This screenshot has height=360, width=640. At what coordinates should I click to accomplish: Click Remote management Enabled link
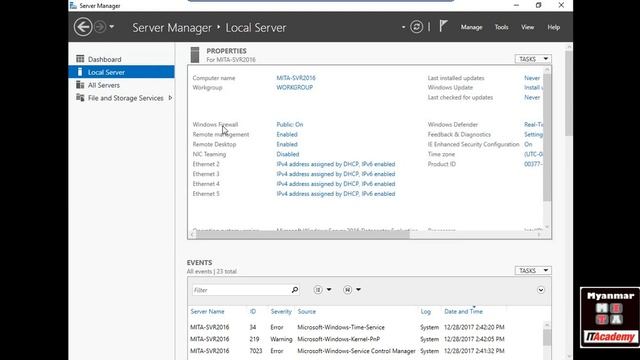(x=287, y=134)
